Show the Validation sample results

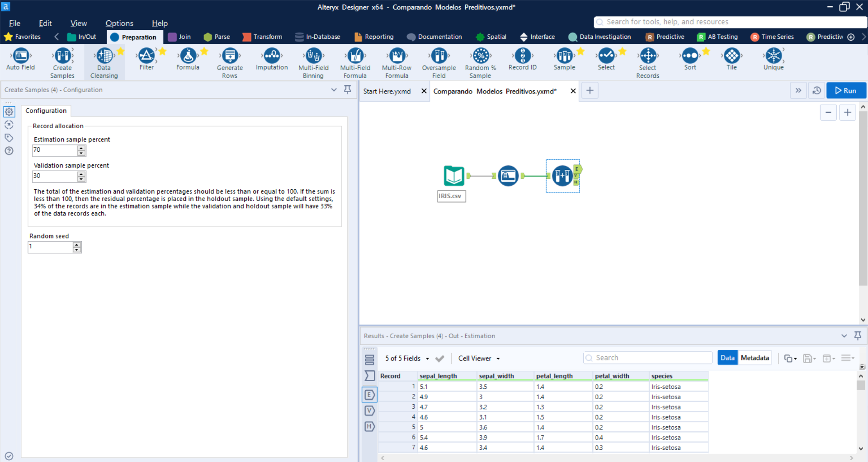coord(369,411)
